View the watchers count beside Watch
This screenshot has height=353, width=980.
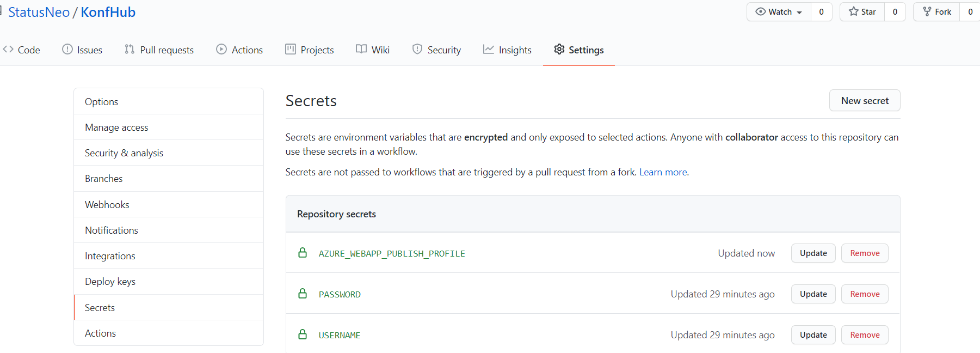[822, 11]
